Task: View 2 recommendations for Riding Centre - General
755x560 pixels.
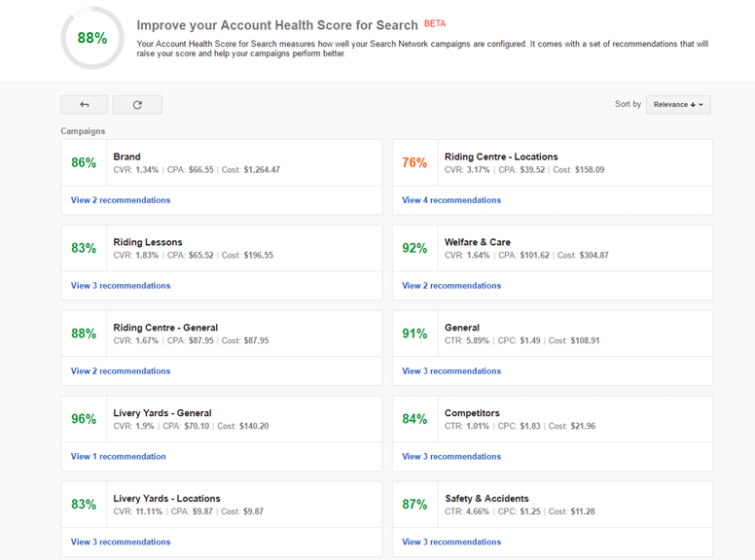Action: (x=121, y=371)
